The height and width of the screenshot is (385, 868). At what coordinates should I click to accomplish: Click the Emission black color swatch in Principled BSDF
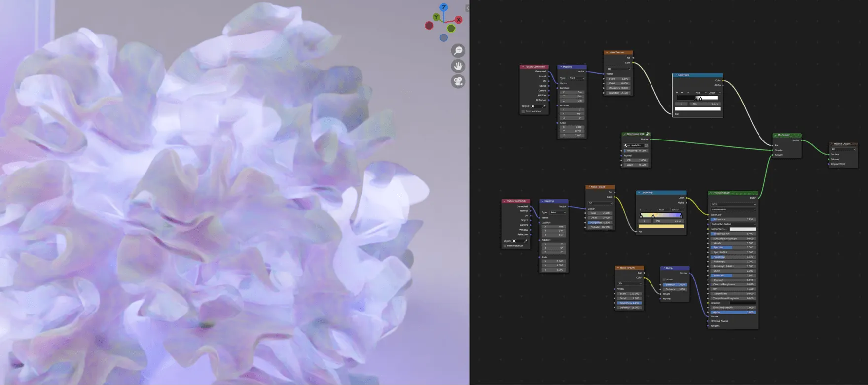coord(743,303)
